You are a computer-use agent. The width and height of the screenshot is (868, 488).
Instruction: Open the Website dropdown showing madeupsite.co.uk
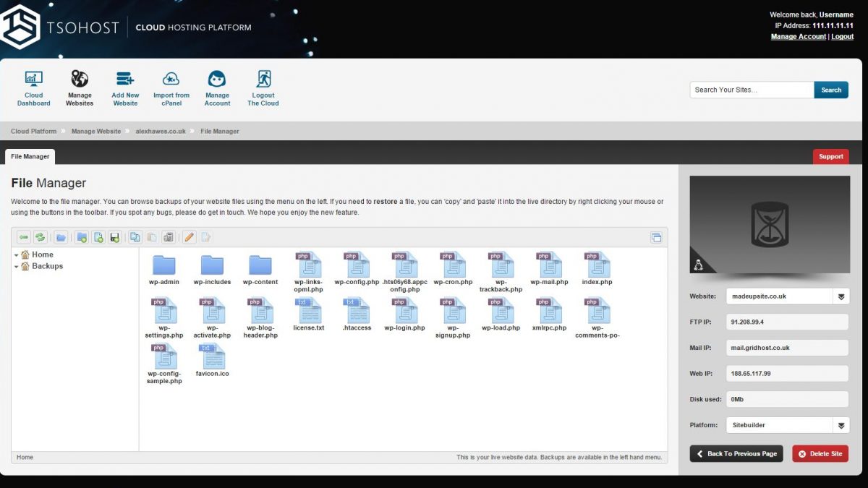[788, 296]
